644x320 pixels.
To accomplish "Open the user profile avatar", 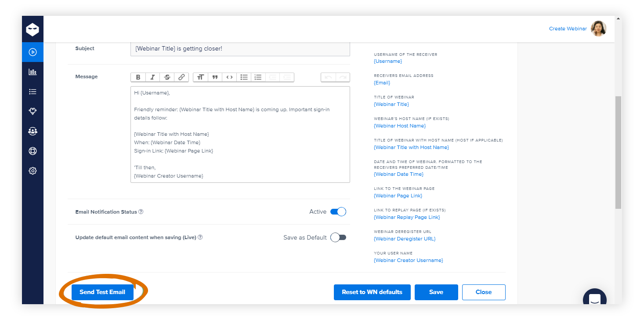I will tap(599, 29).
